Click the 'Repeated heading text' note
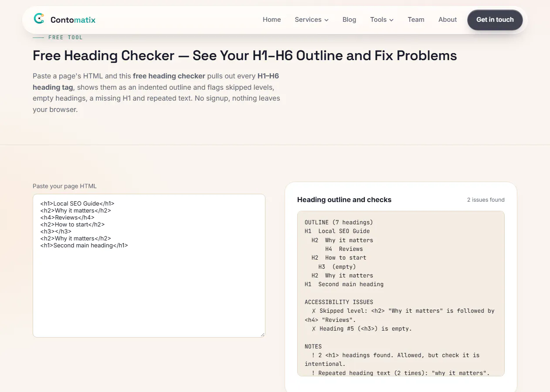550x392 pixels. click(401, 373)
